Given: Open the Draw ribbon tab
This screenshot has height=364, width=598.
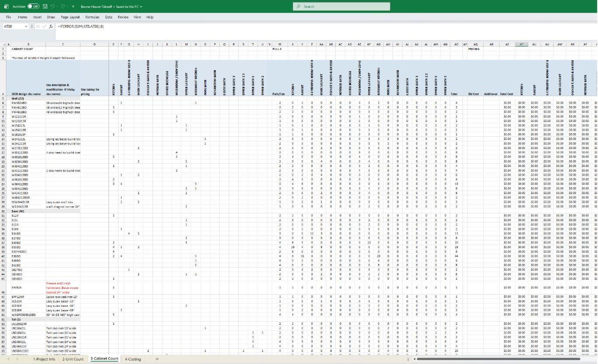Looking at the screenshot, I should tap(51, 17).
